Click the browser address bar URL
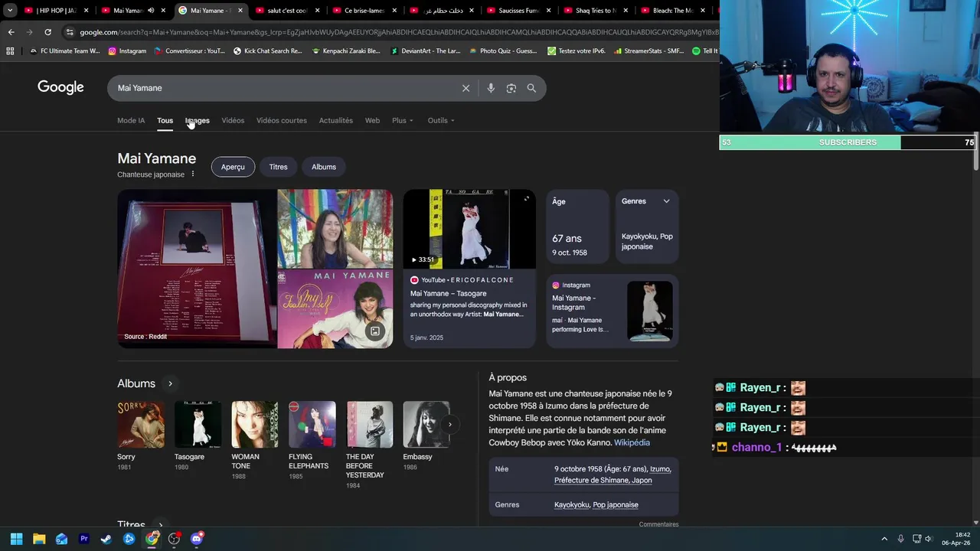 (x=398, y=32)
